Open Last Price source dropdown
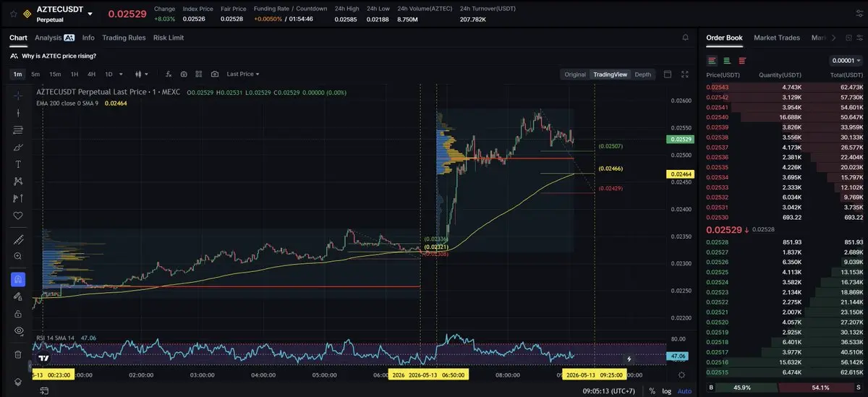Screen dimensions: 868x397 242,74
